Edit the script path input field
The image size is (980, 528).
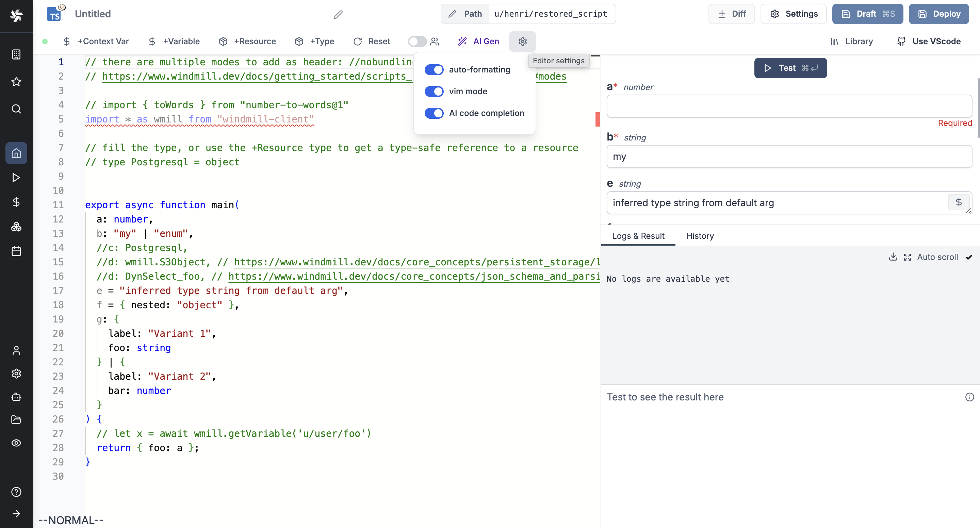click(552, 14)
